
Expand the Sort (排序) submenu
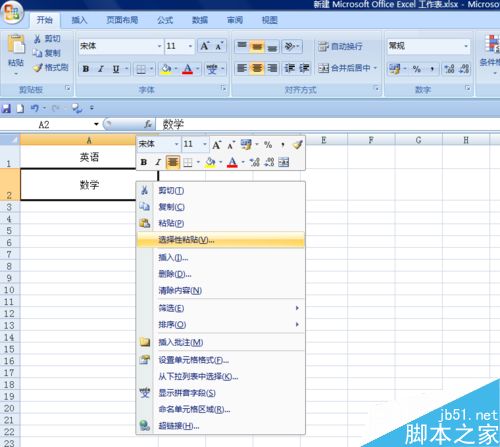221,325
